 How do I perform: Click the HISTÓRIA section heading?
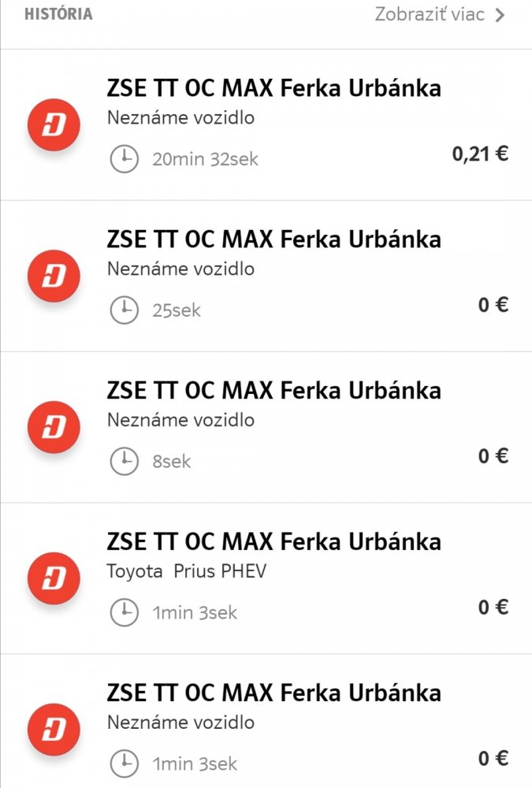point(58,14)
